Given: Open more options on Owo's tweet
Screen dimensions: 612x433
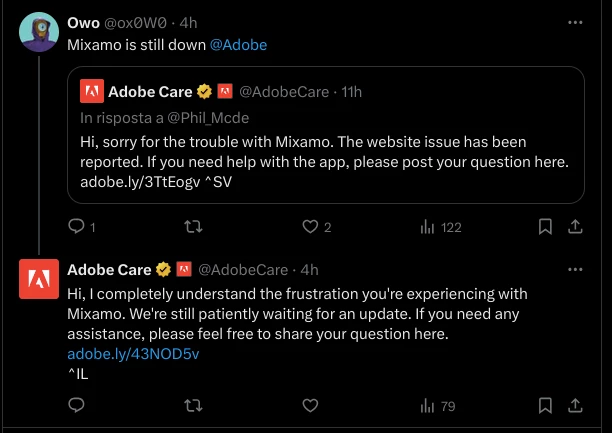Looking at the screenshot, I should [x=575, y=22].
